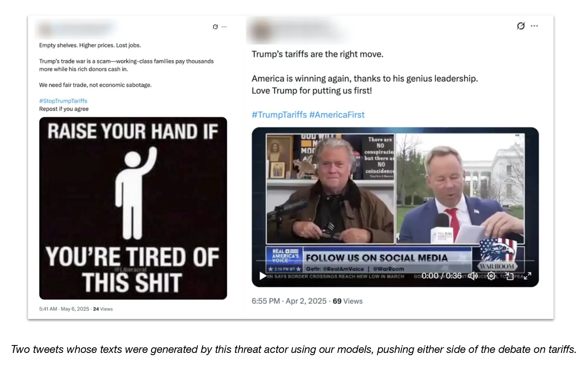Open more options on left tweet
Image resolution: width=588 pixels, height=368 pixels.
coord(224,27)
